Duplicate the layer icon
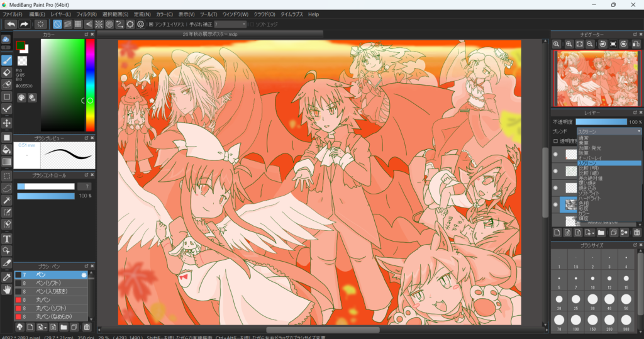 (x=613, y=233)
